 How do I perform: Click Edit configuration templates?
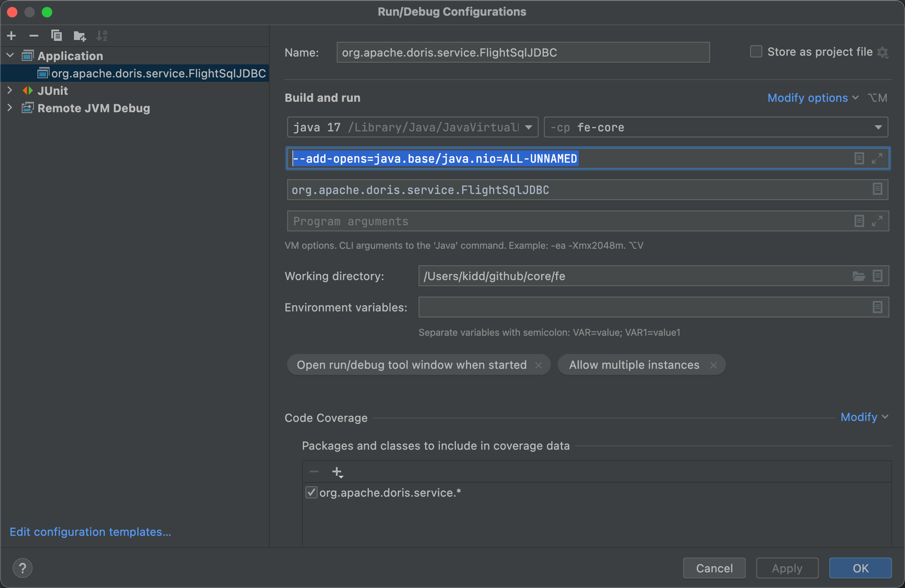90,531
